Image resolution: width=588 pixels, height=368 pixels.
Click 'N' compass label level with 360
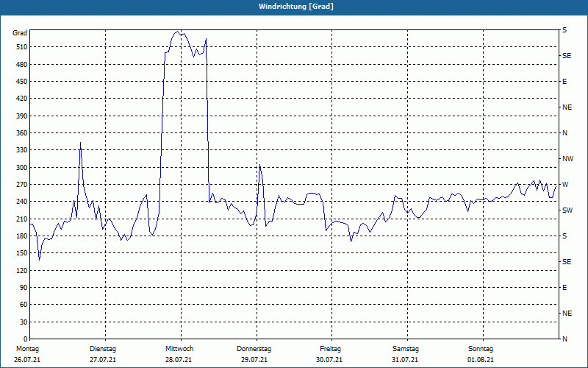point(564,133)
